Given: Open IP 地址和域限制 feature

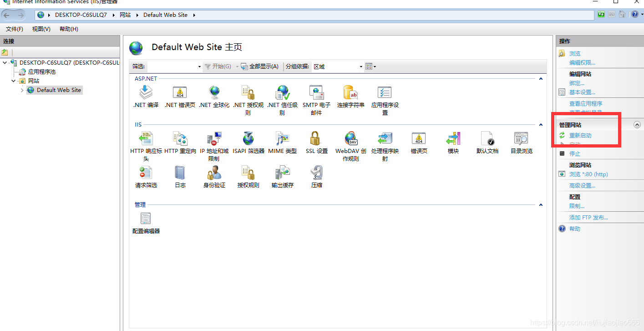Looking at the screenshot, I should click(214, 146).
